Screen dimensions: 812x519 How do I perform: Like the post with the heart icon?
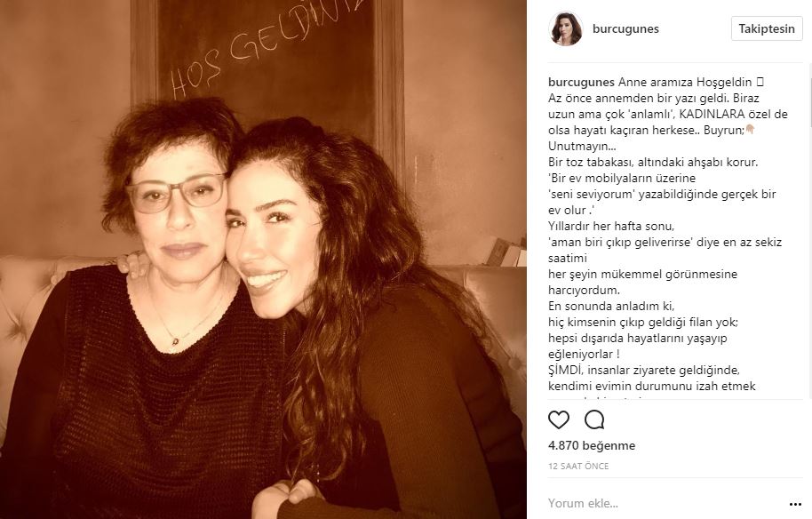pos(558,420)
